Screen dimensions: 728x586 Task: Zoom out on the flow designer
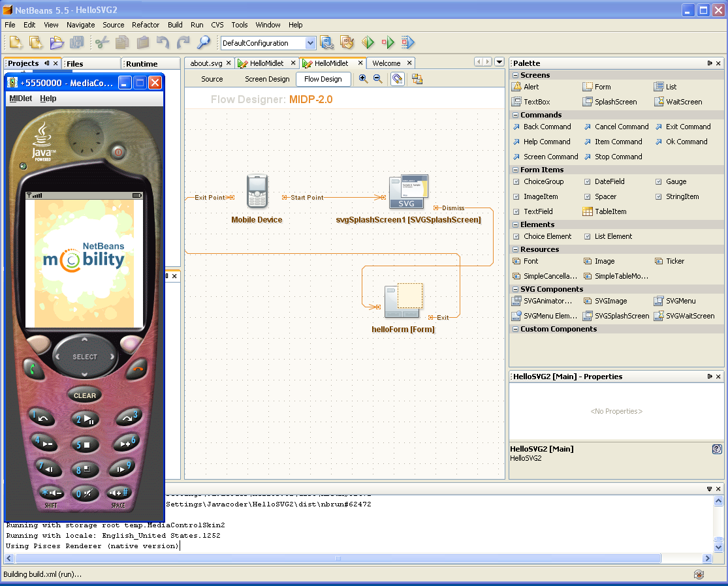click(378, 80)
